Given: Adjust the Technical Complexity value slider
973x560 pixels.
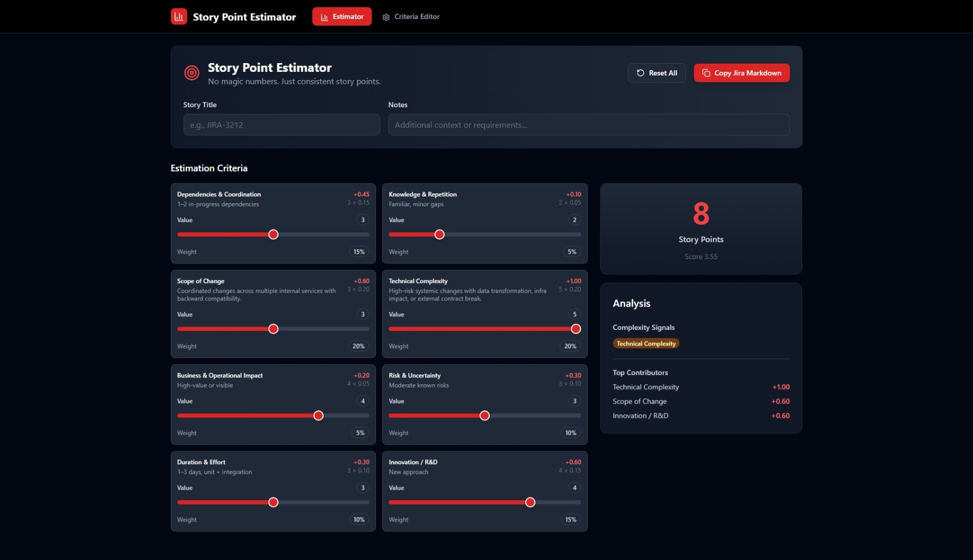Looking at the screenshot, I should (x=575, y=329).
